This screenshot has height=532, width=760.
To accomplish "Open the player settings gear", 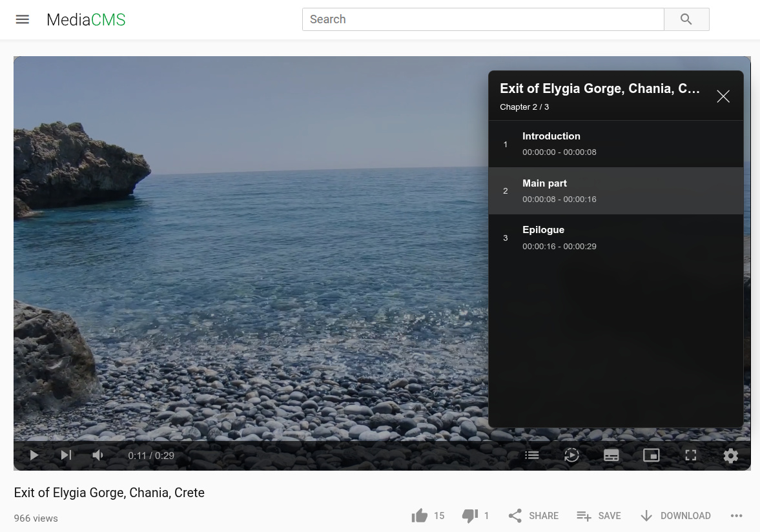I will [730, 455].
